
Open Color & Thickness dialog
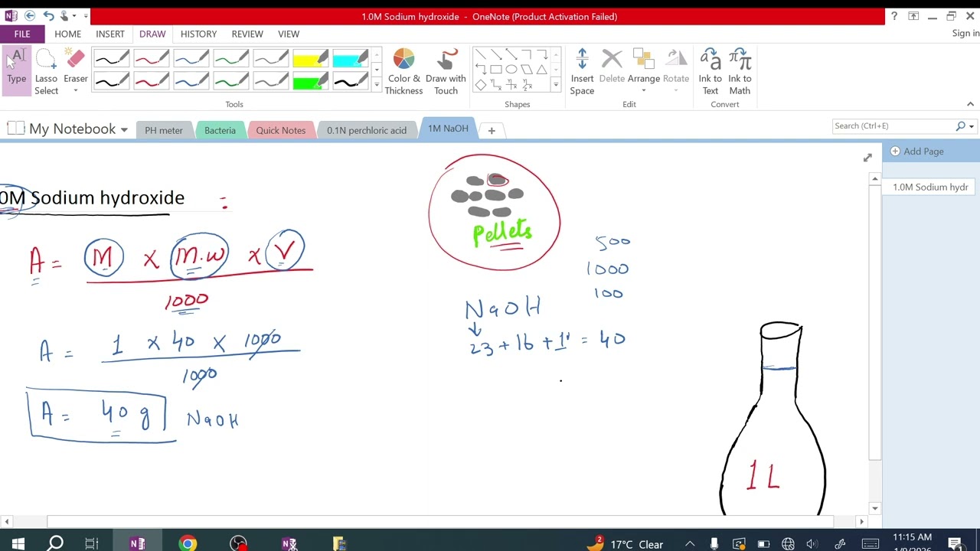click(x=403, y=72)
